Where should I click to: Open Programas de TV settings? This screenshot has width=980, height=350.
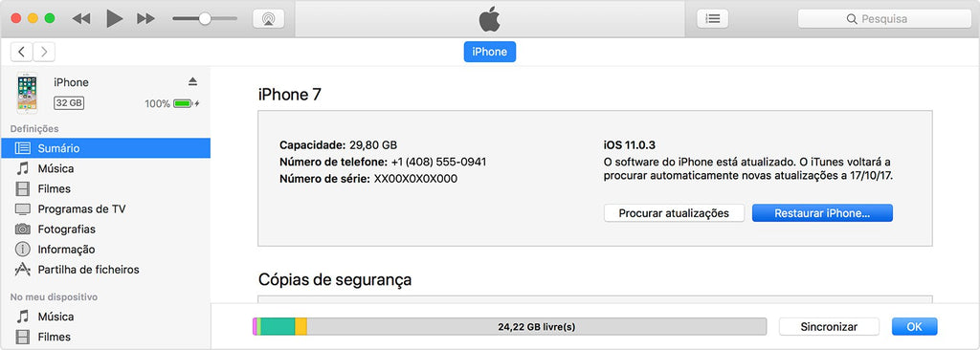(105, 208)
